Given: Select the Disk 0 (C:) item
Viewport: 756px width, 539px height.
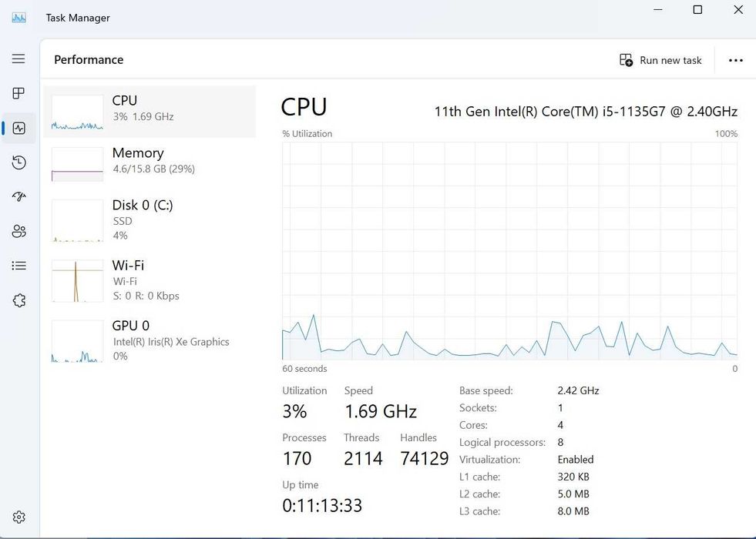Looking at the screenshot, I should pos(150,219).
